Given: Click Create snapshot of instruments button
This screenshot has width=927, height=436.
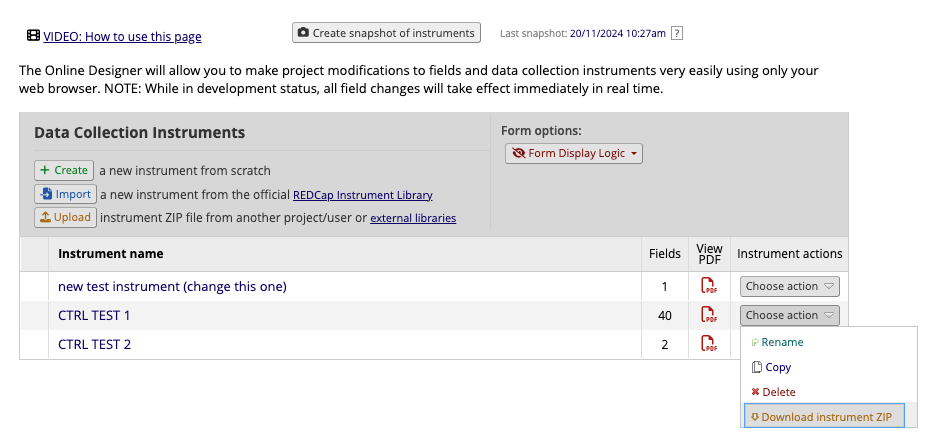Looking at the screenshot, I should pyautogui.click(x=386, y=33).
